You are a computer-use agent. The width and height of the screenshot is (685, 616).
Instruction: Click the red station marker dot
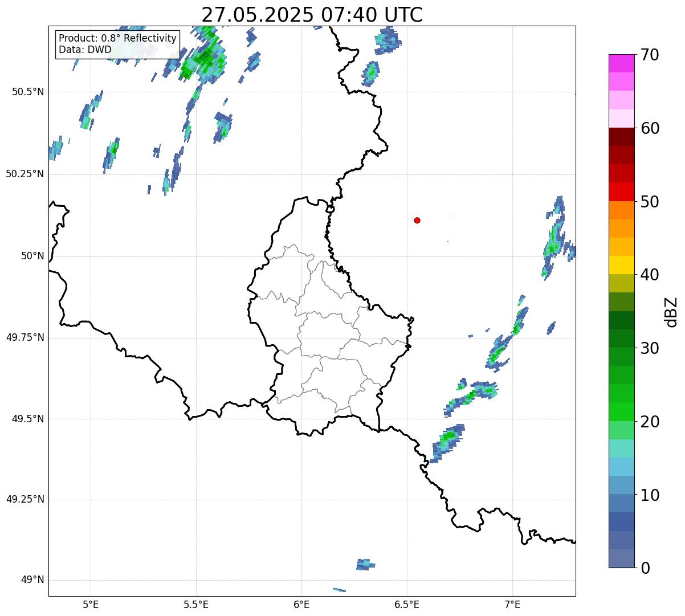click(x=417, y=220)
